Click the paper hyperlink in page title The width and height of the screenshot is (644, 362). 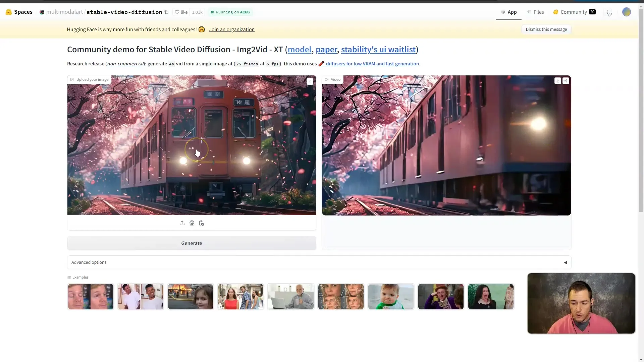[326, 49]
